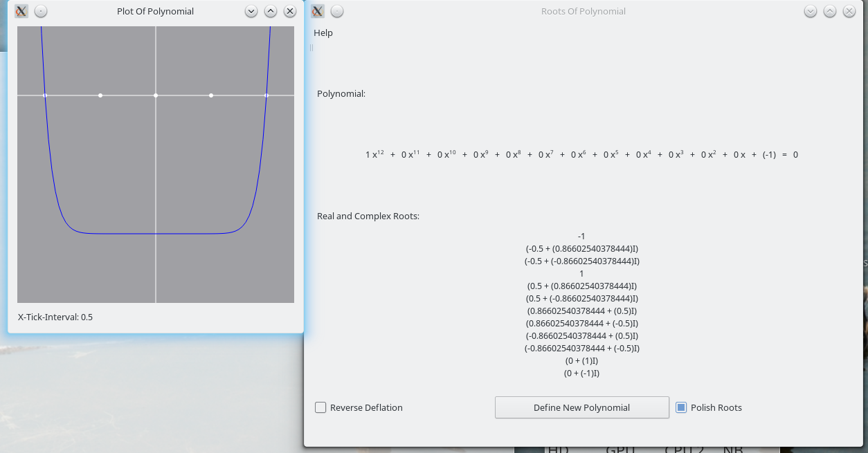Click the rightmost white root dot on the plot
868x453 pixels.
point(266,95)
